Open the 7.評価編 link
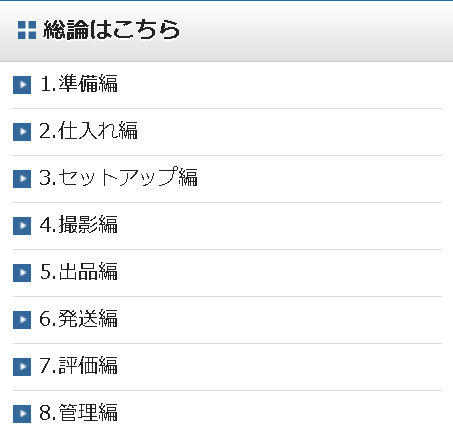Image resolution: width=453 pixels, height=433 pixels. (x=79, y=366)
